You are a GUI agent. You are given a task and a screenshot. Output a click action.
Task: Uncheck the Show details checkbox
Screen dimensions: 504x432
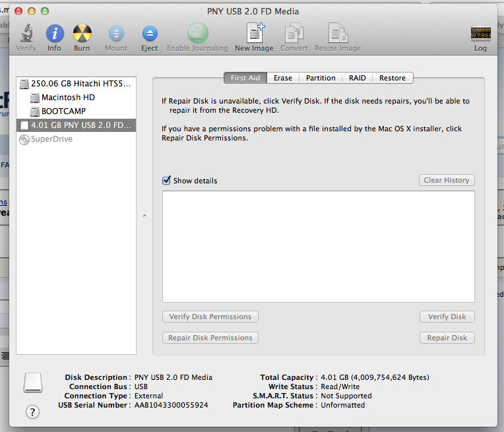pyautogui.click(x=166, y=180)
